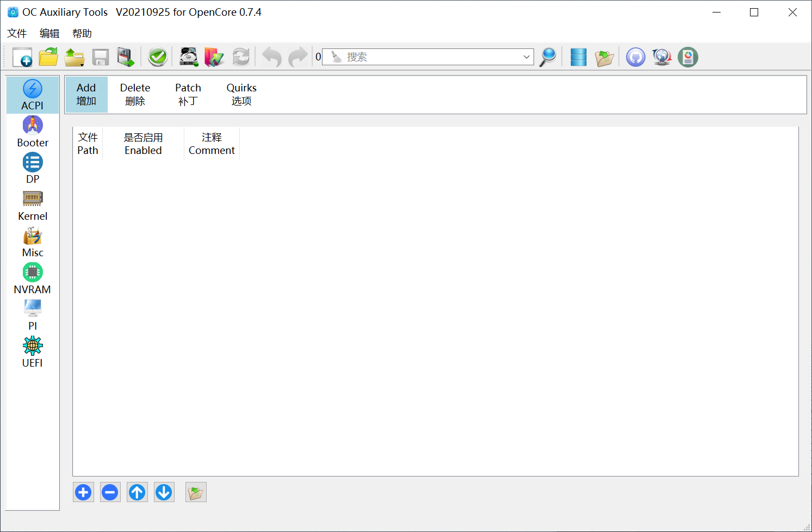Select the ACPI section
The height and width of the screenshot is (532, 812).
coord(33,95)
